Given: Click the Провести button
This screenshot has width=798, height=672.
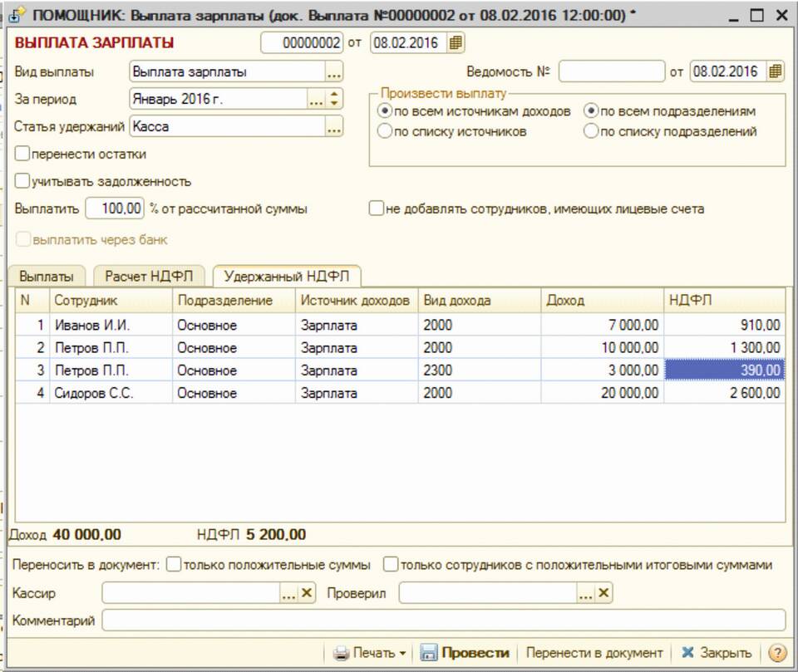Looking at the screenshot, I should (x=465, y=653).
